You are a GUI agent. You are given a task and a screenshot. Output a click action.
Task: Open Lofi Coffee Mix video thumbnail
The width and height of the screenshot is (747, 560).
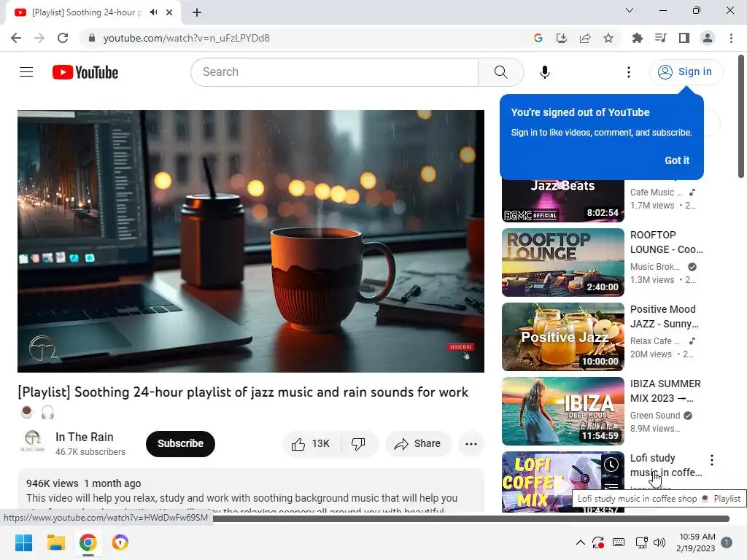(562, 482)
